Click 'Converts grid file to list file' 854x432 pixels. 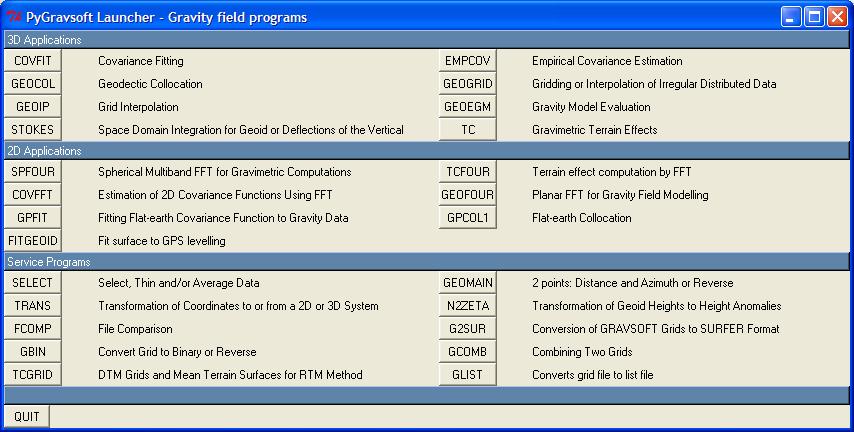click(593, 375)
